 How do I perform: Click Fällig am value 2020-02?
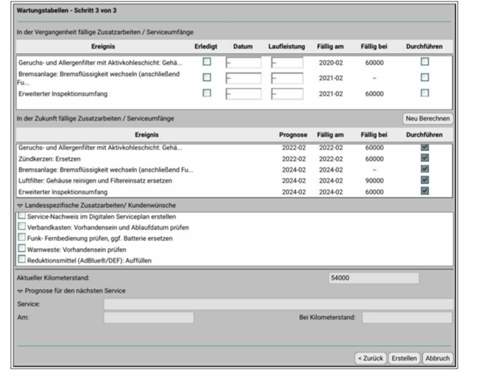tap(331, 63)
